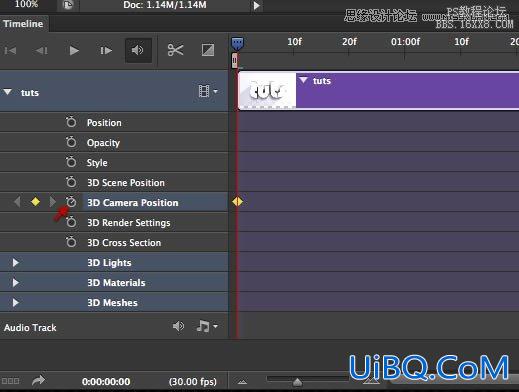
Task: Click the curved arrow render video button
Action: click(38, 380)
